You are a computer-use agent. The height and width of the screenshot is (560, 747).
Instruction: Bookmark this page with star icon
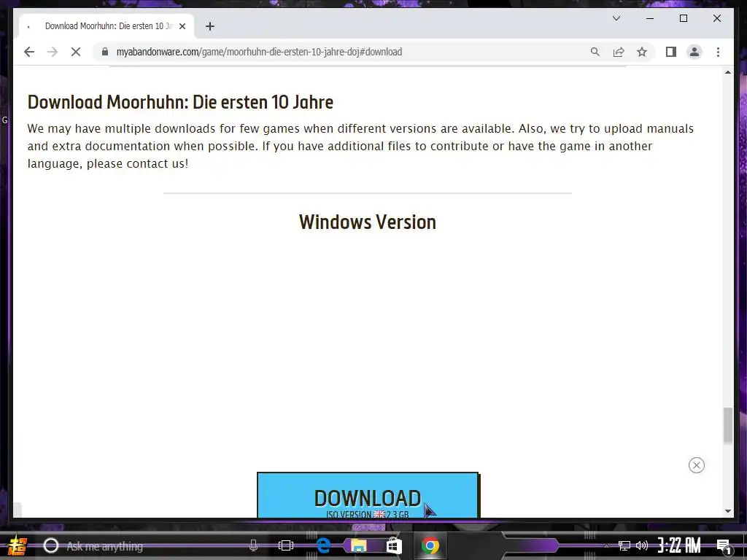[642, 52]
